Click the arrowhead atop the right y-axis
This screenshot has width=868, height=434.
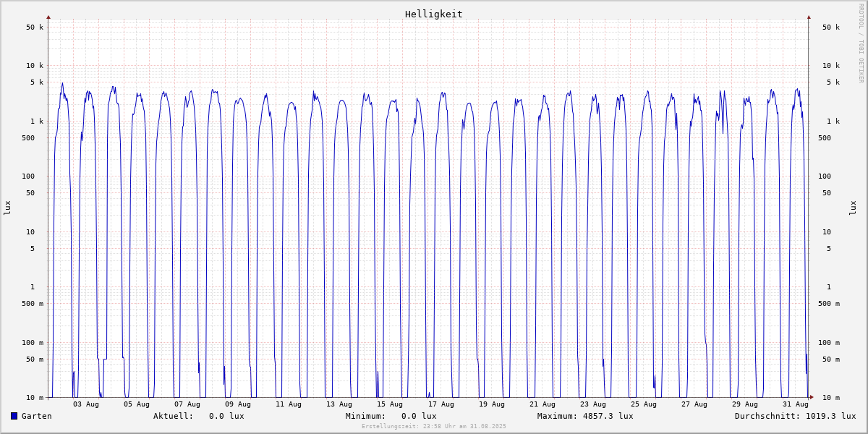point(809,17)
